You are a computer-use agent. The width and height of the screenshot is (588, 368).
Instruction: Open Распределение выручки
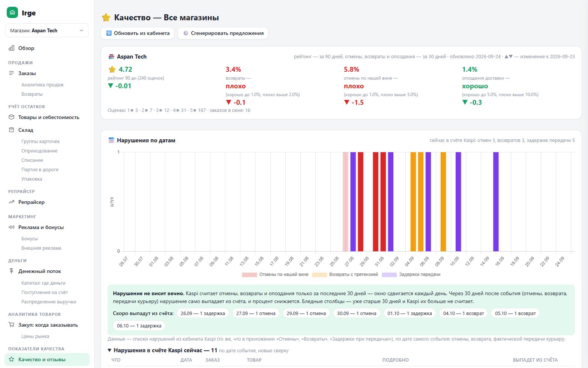[49, 302]
